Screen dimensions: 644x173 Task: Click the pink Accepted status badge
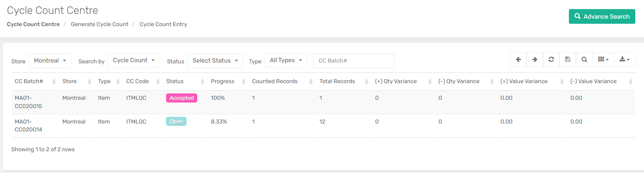(x=181, y=98)
